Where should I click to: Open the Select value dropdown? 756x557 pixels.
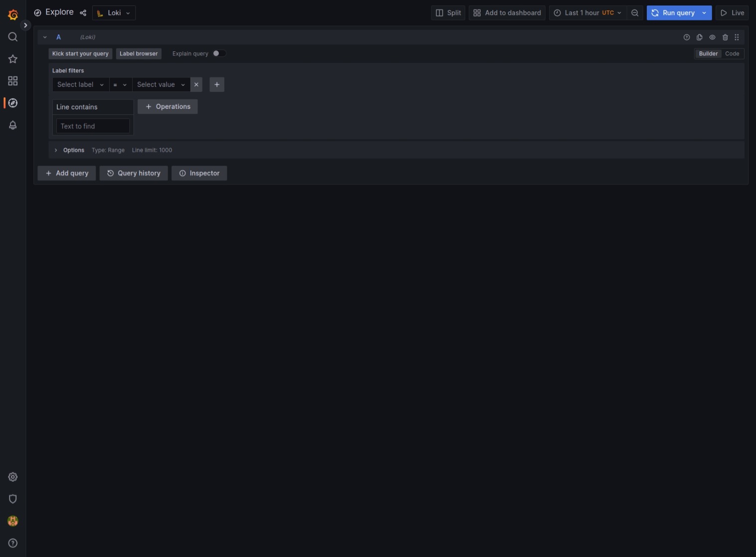[x=161, y=85]
